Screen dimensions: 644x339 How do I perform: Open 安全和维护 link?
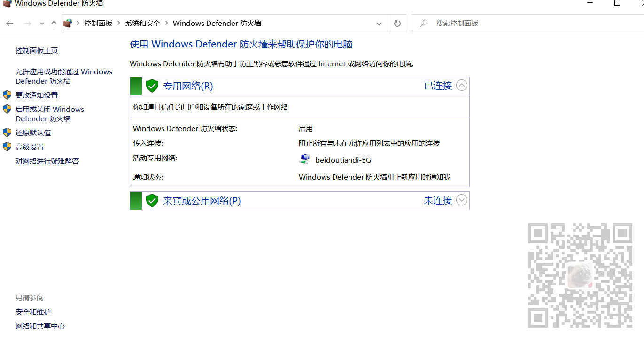[x=33, y=312]
